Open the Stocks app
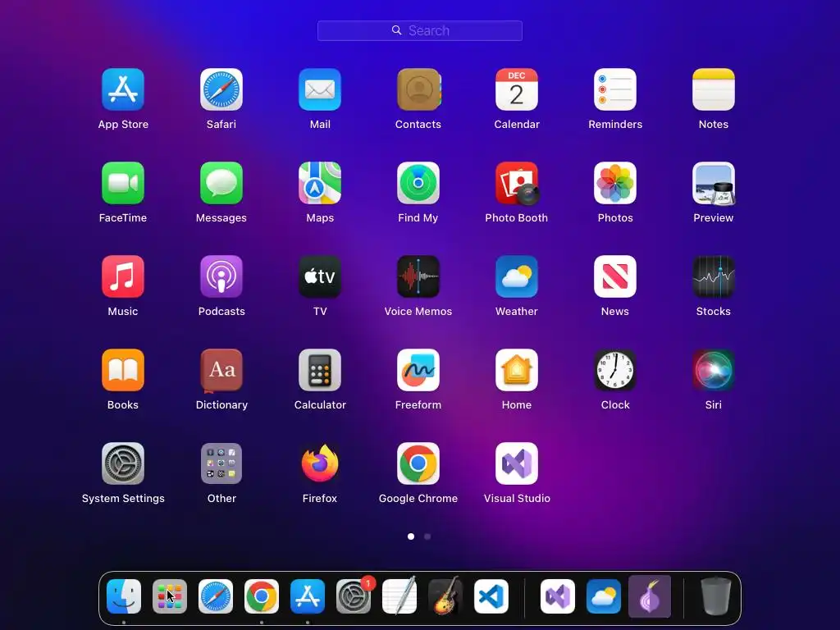Image resolution: width=840 pixels, height=630 pixels. tap(714, 276)
